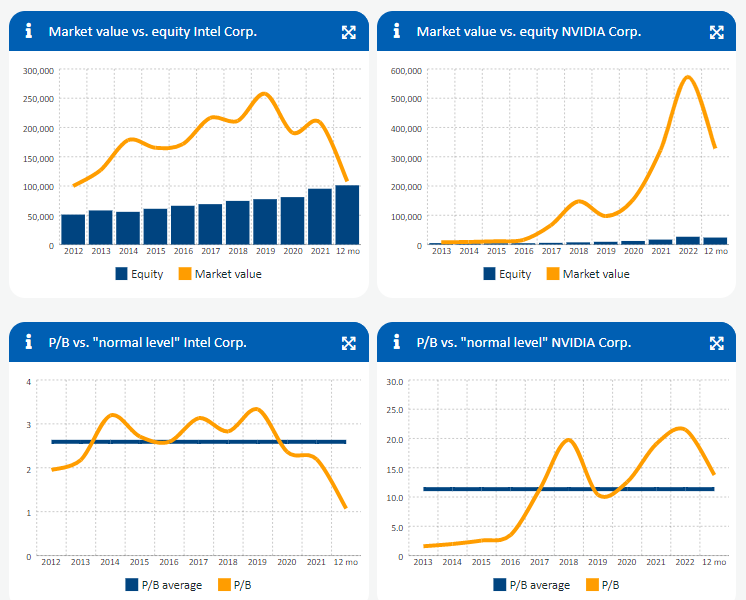Click NVIDIA 12 mo equity bar

(x=716, y=241)
